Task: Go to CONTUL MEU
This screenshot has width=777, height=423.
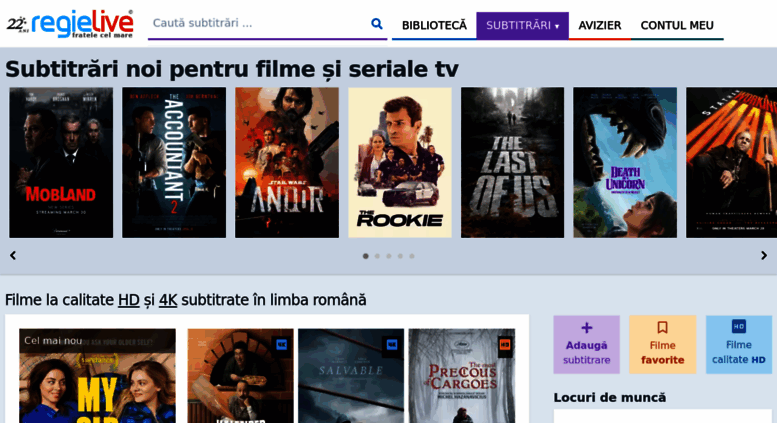Action: click(x=677, y=25)
